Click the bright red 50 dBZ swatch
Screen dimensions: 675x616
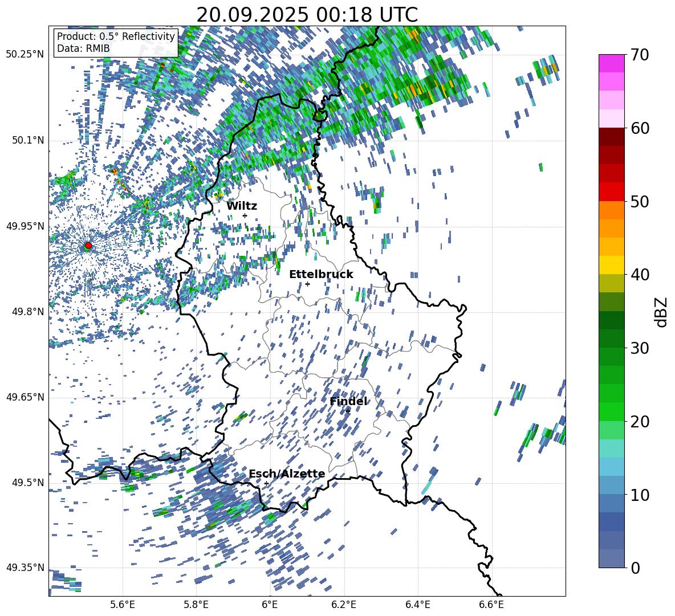611,192
